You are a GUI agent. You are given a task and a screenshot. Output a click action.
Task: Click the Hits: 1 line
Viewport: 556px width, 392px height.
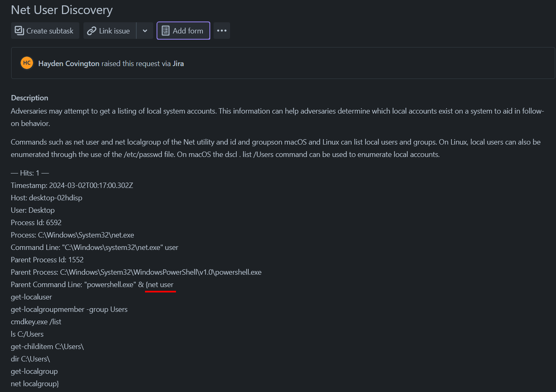click(30, 173)
